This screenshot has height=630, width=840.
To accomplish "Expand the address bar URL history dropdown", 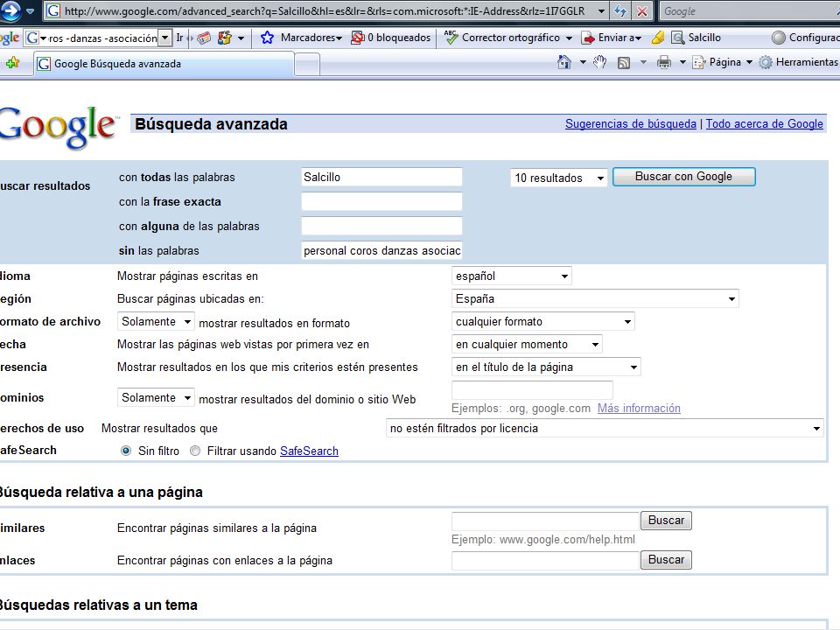I will pos(601,10).
